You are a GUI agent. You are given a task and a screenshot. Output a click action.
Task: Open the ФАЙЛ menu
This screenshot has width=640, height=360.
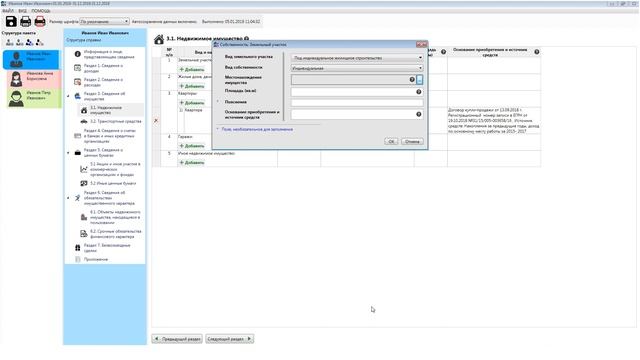(8, 11)
